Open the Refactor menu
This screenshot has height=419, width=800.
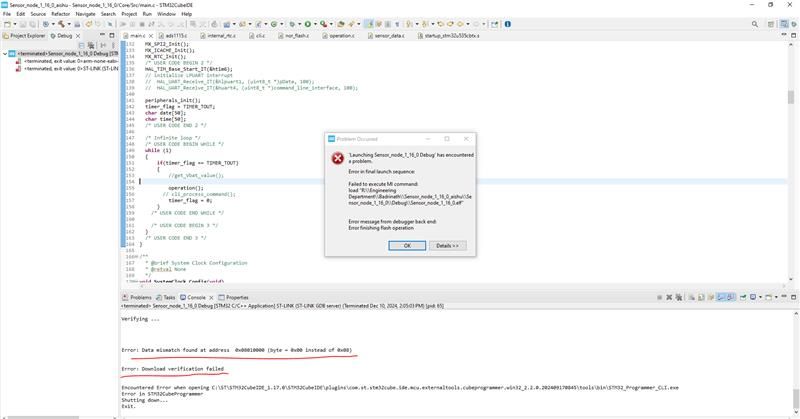[60, 14]
